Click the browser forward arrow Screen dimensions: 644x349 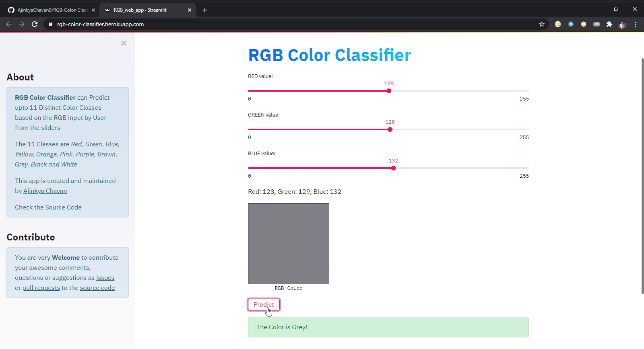click(x=22, y=24)
